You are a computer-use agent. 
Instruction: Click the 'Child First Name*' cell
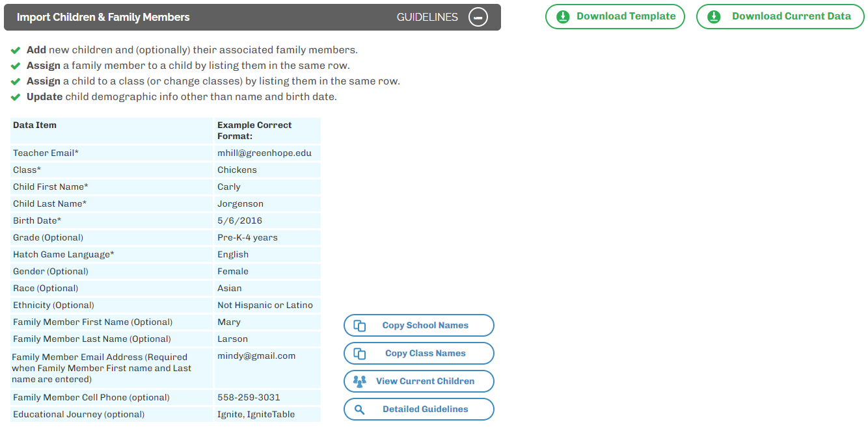pyautogui.click(x=112, y=187)
